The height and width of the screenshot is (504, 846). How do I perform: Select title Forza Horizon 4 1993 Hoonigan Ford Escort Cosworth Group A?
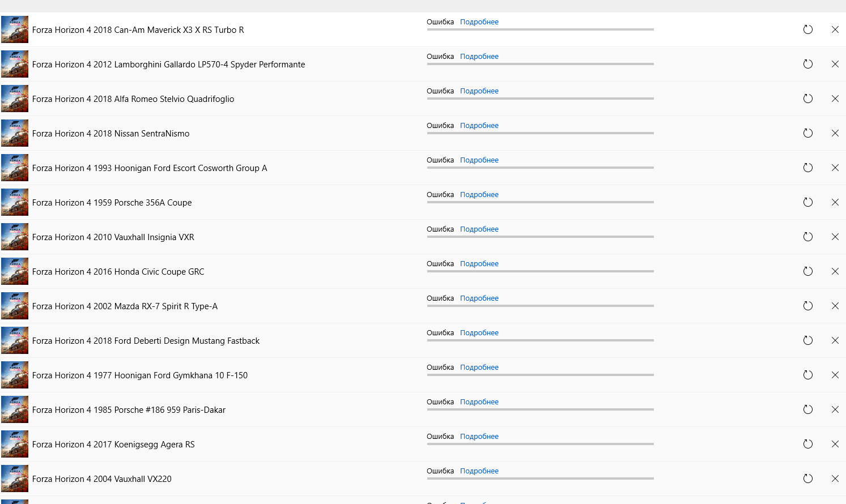pos(150,168)
